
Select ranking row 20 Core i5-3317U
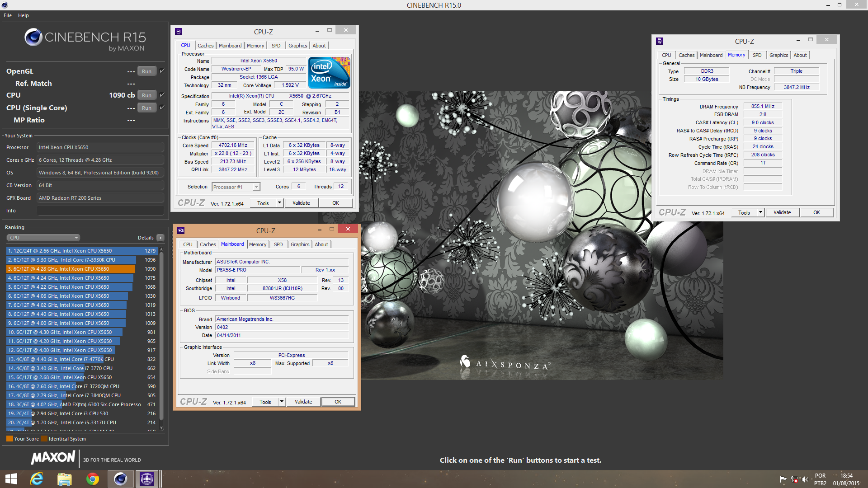[x=81, y=422]
